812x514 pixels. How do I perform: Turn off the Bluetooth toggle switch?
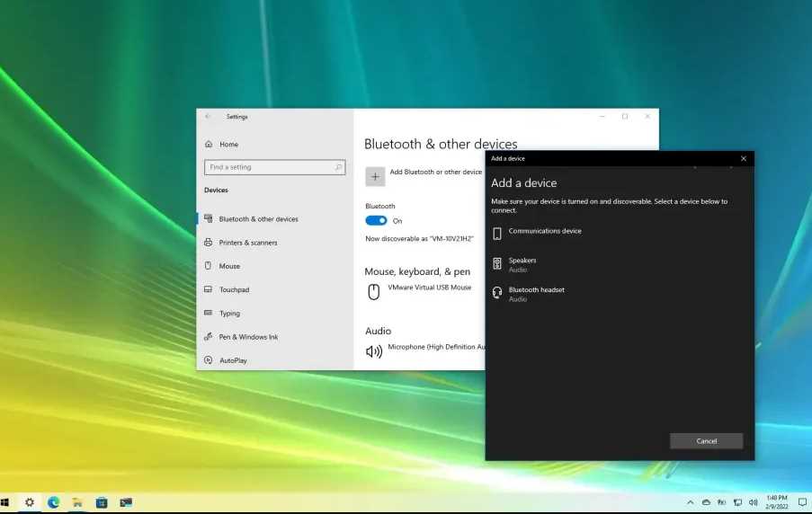pyautogui.click(x=376, y=220)
